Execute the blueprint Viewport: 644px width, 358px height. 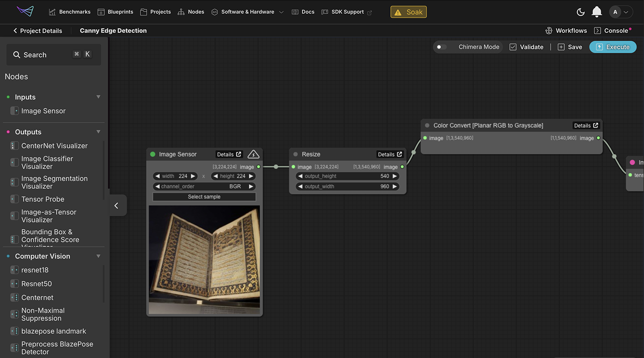(613, 47)
